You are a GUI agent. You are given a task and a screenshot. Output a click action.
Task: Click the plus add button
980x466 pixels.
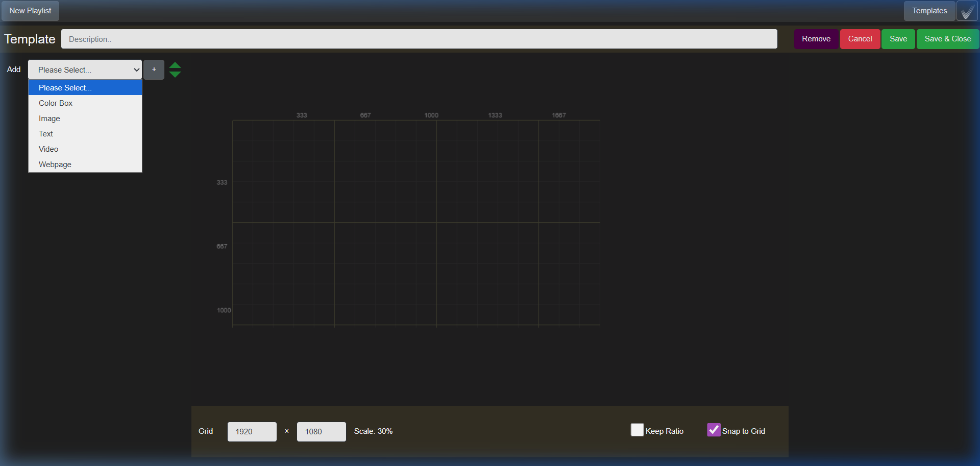154,69
